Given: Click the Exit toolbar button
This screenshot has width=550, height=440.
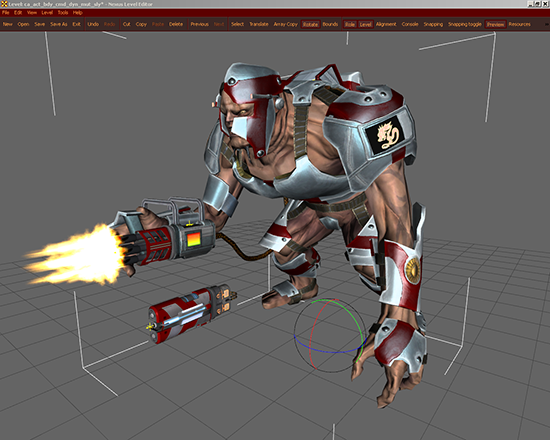Looking at the screenshot, I should coord(76,24).
